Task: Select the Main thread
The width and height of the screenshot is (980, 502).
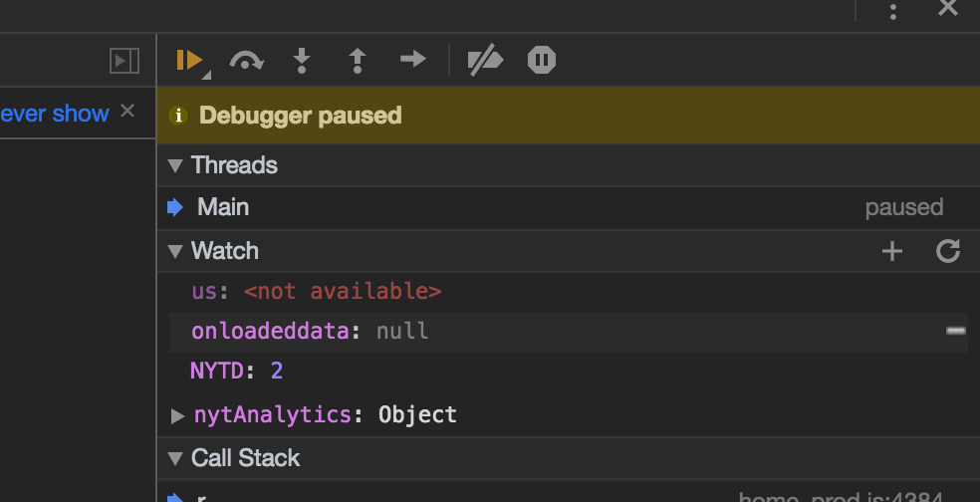Action: click(223, 207)
